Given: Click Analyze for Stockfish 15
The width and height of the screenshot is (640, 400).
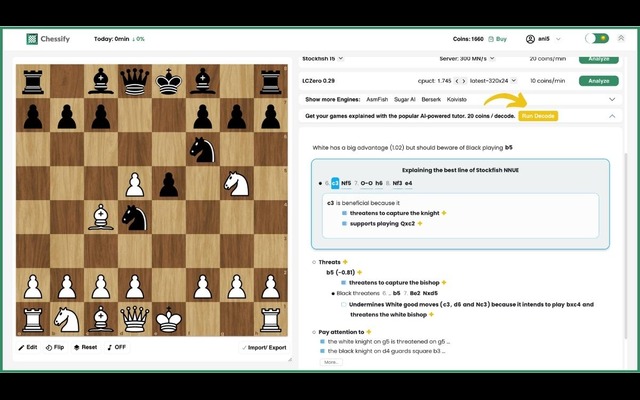Looking at the screenshot, I should tap(599, 59).
